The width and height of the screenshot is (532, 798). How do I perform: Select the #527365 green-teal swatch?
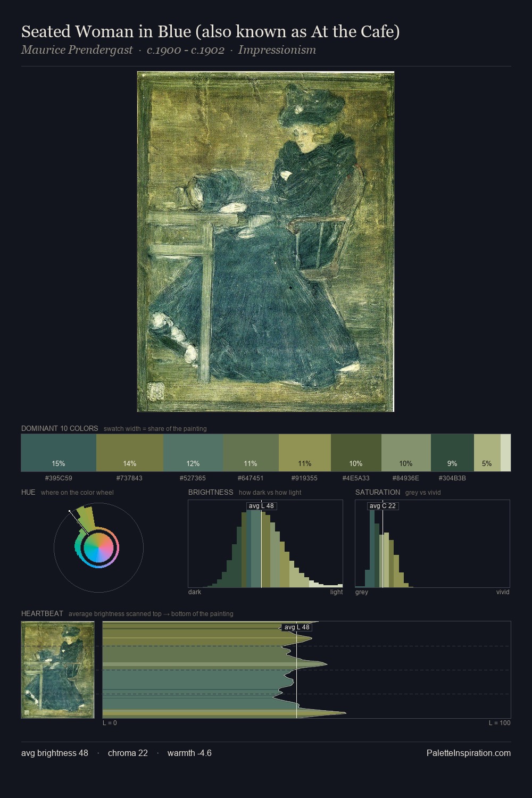click(193, 453)
